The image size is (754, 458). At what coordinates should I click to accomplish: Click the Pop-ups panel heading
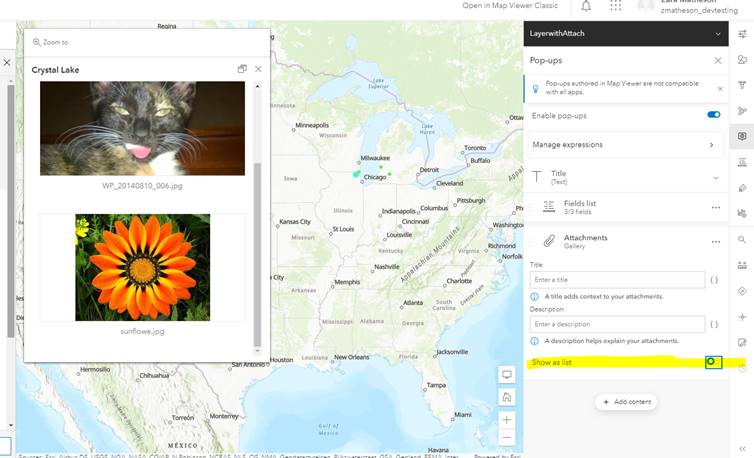click(x=546, y=60)
